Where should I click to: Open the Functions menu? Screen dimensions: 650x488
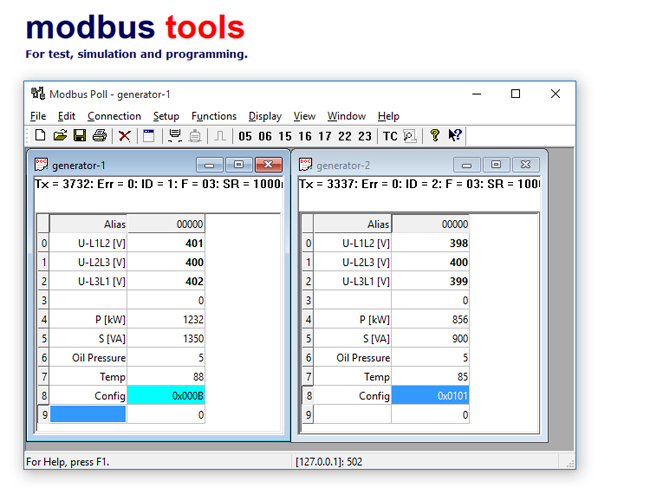pos(213,116)
